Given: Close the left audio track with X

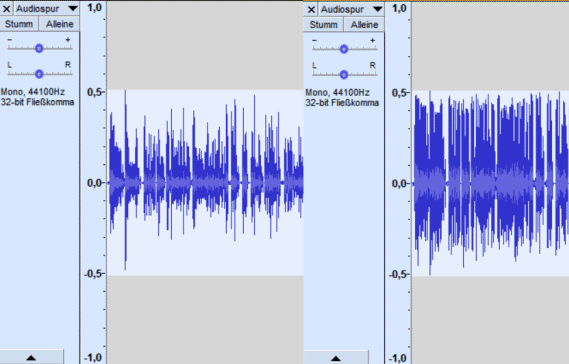Looking at the screenshot, I should 7,9.
